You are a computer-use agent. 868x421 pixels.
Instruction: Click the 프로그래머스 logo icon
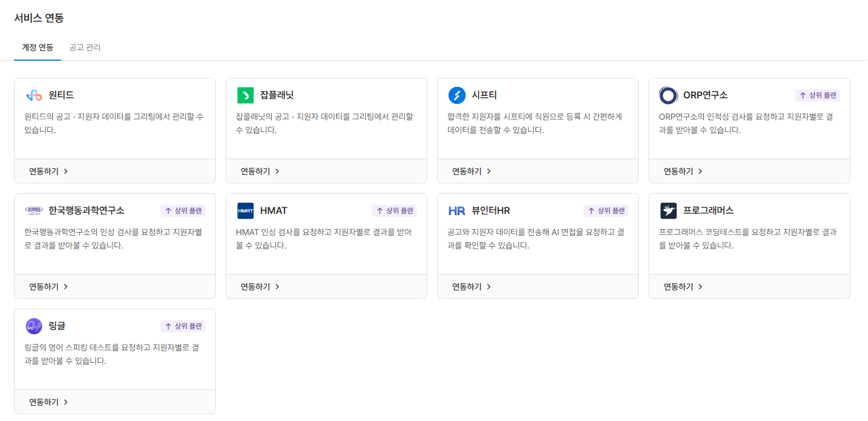669,211
